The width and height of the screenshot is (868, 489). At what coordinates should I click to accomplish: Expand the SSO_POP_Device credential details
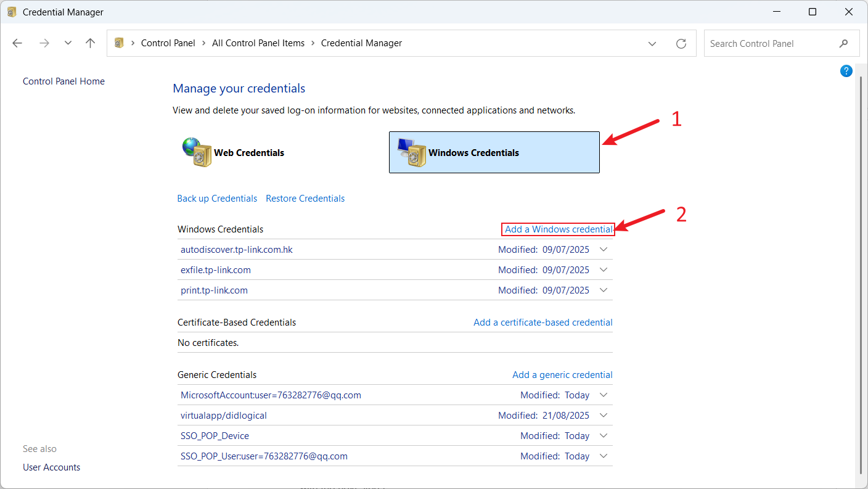coord(604,435)
